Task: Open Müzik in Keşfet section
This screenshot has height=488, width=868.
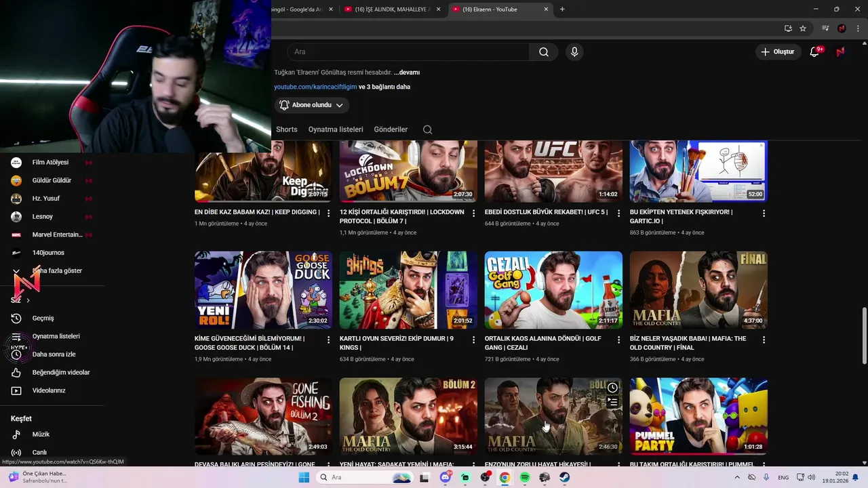Action: (41, 434)
